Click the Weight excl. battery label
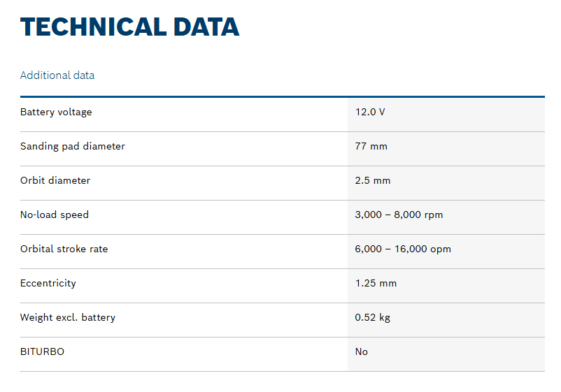The image size is (561, 392). 68,317
